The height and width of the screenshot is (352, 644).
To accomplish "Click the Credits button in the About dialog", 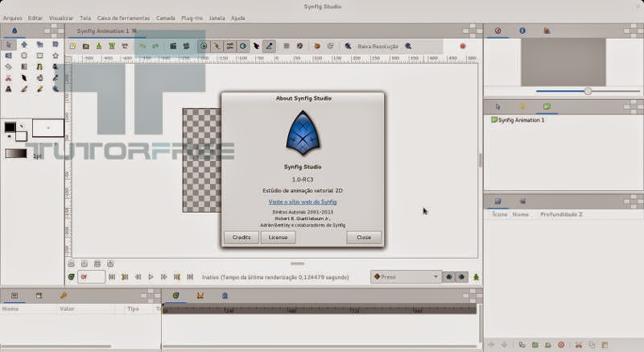I will pos(242,238).
